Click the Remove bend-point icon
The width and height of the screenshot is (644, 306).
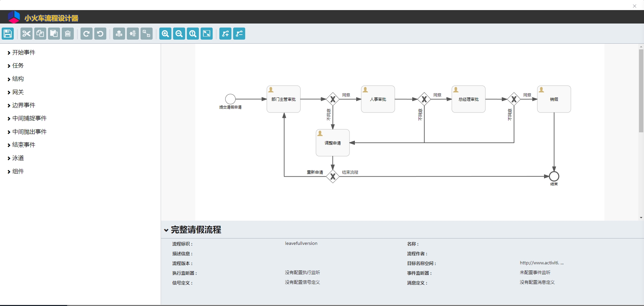239,34
